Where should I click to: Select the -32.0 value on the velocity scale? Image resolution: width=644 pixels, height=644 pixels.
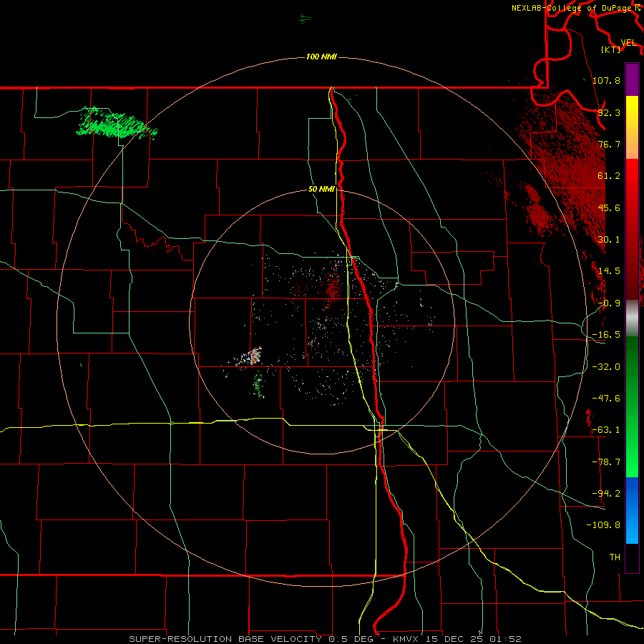click(606, 367)
